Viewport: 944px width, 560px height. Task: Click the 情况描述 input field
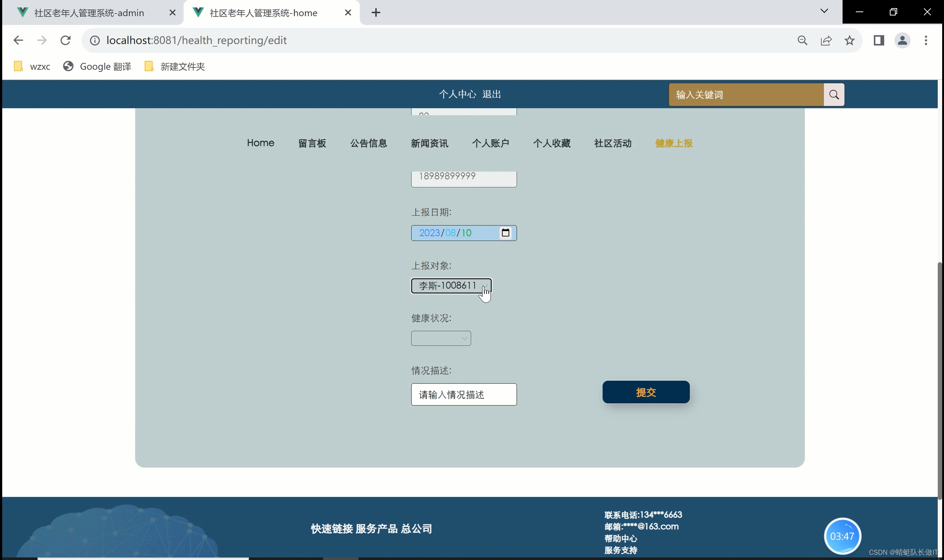464,394
